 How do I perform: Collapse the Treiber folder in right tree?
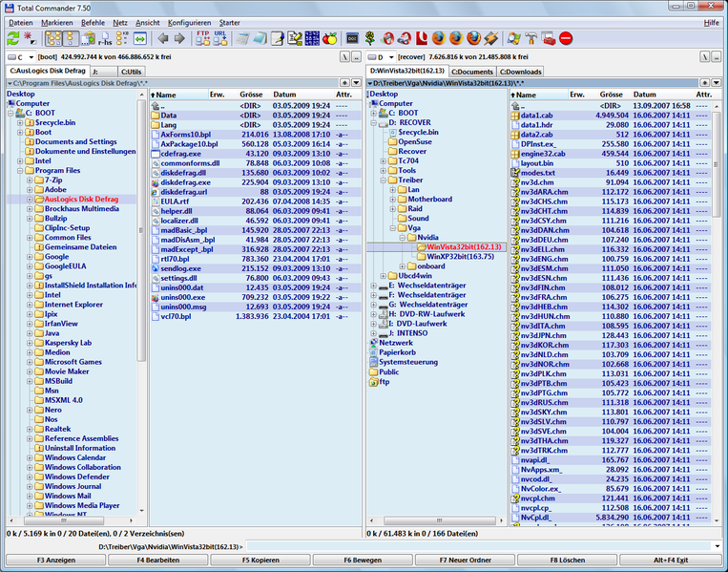[x=383, y=180]
